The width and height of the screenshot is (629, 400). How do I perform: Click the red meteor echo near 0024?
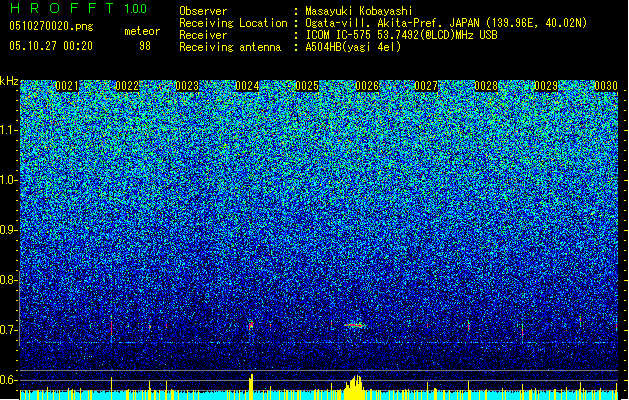pyautogui.click(x=251, y=325)
